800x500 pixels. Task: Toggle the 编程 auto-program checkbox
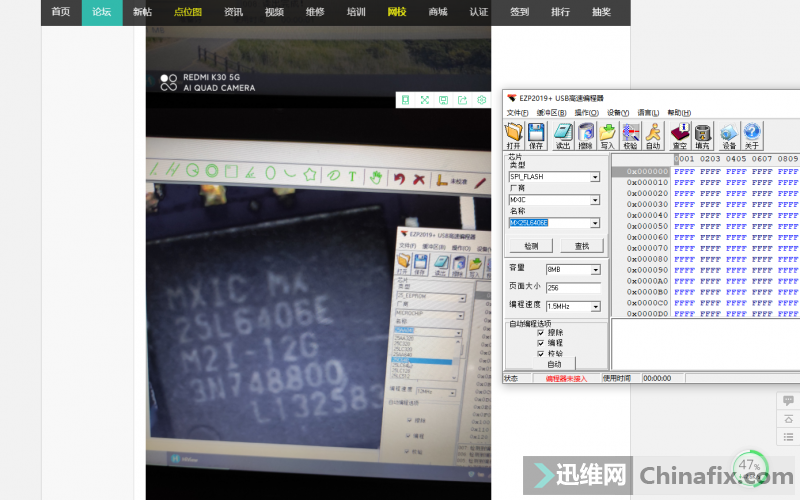tap(541, 343)
